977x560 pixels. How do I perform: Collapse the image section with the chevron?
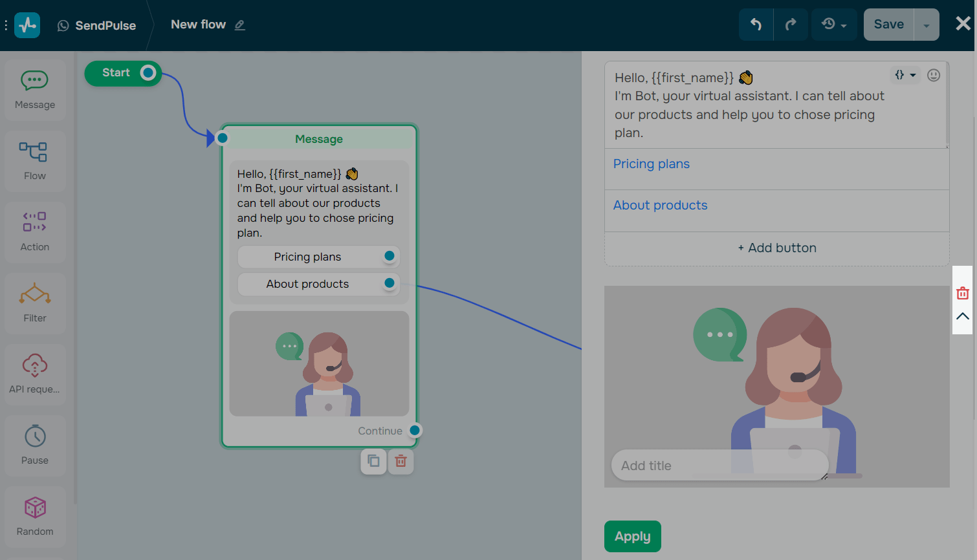(963, 316)
